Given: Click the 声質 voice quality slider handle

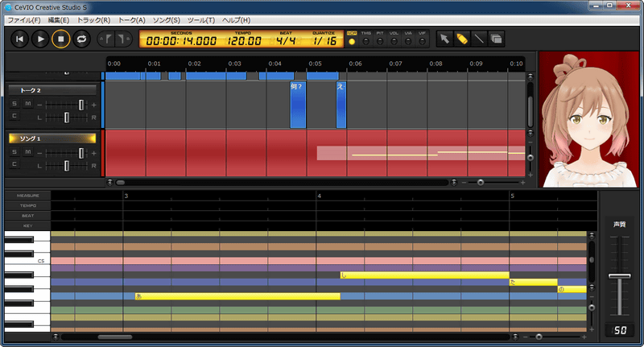Looking at the screenshot, I should point(619,276).
